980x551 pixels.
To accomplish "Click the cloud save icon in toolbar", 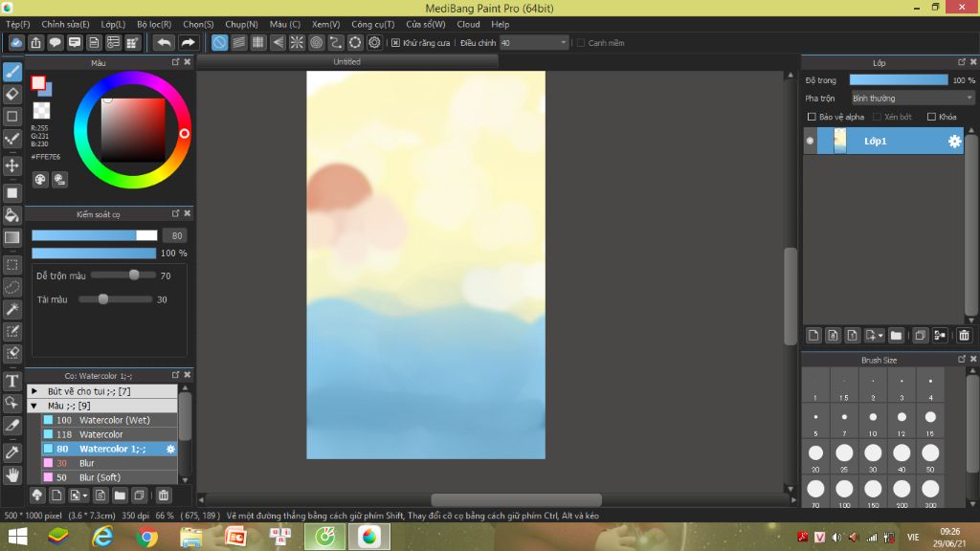I will pyautogui.click(x=16, y=42).
